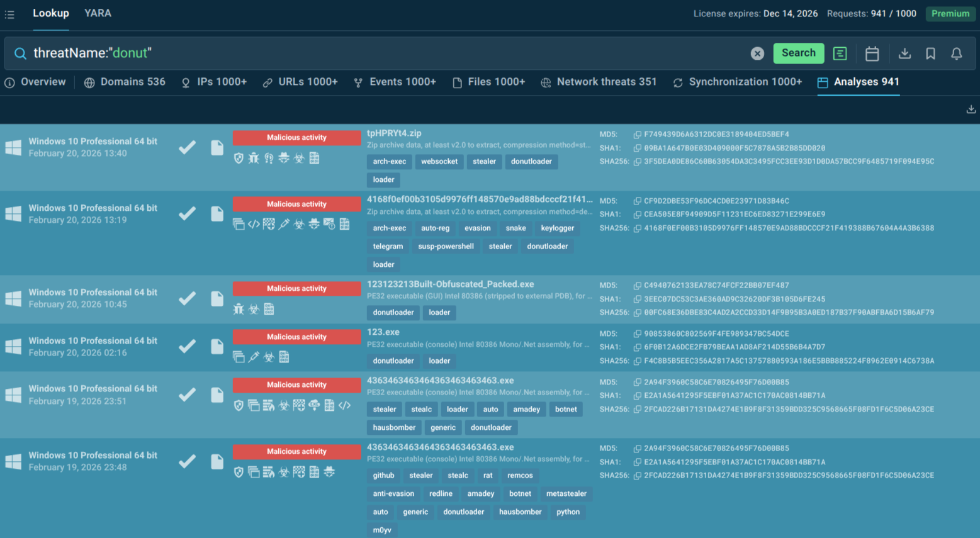980x538 pixels.
Task: Open the Overview tab
Action: [35, 82]
